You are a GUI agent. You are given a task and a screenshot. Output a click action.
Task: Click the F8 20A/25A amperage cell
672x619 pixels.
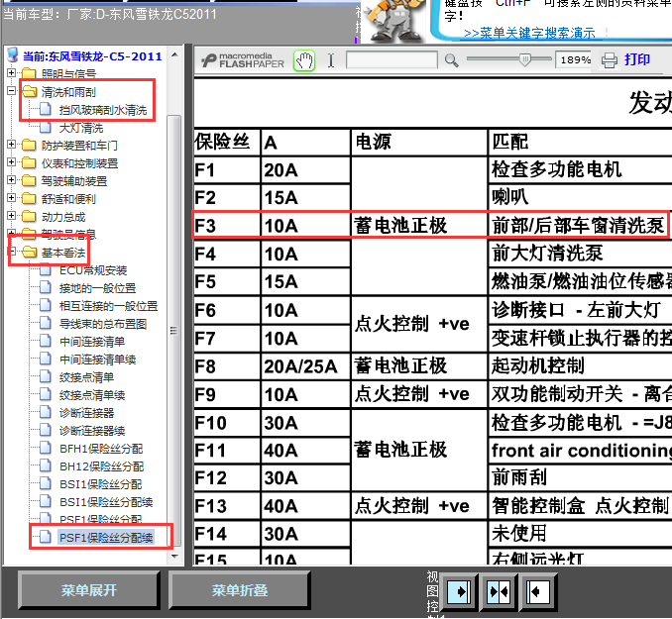305,366
